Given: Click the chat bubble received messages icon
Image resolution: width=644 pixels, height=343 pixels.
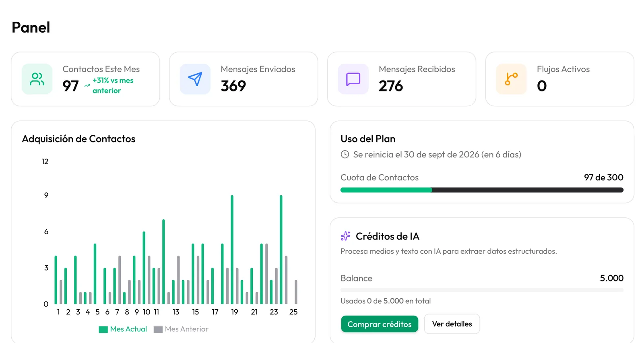Looking at the screenshot, I should tap(353, 79).
